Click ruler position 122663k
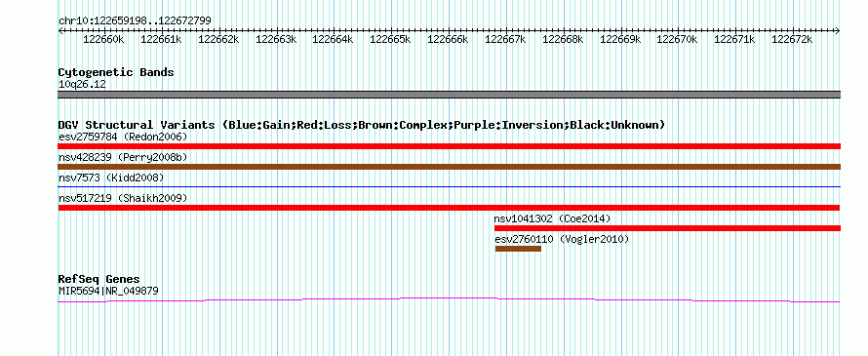Screen dimensions: 868x356 [276, 39]
